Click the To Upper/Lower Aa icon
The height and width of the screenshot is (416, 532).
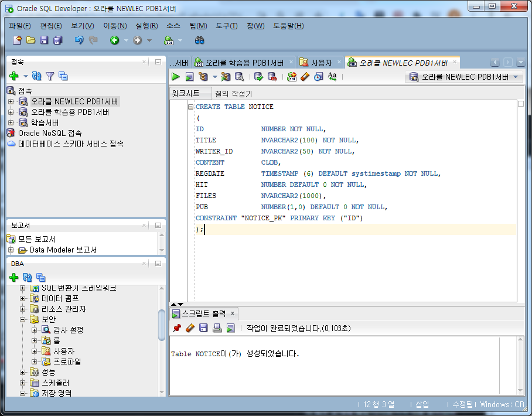[332, 77]
